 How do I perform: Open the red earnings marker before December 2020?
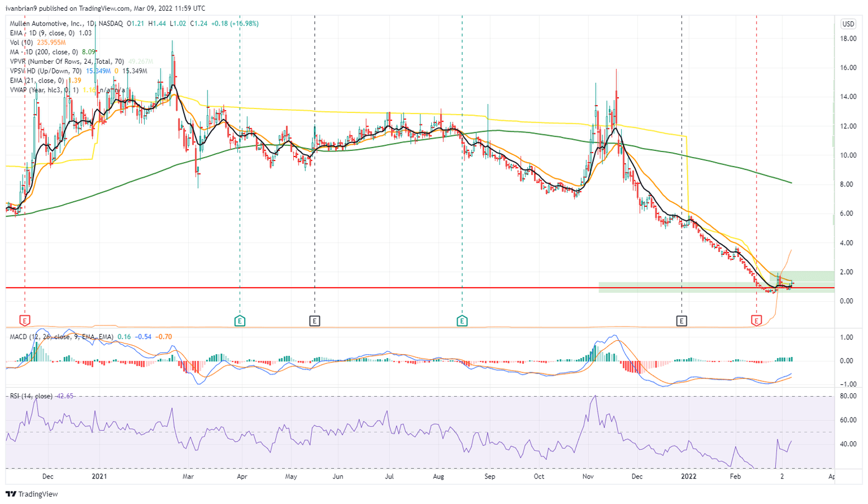pos(25,321)
